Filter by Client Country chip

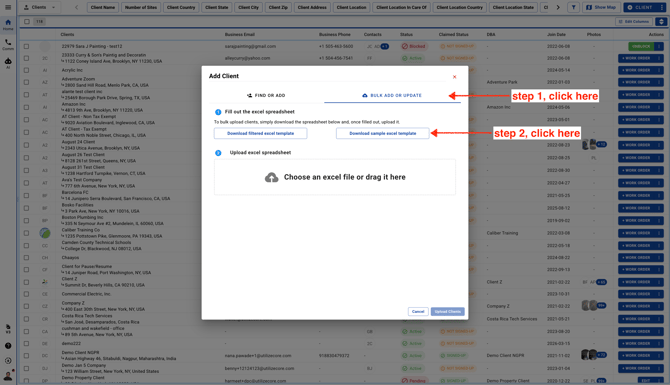click(181, 7)
